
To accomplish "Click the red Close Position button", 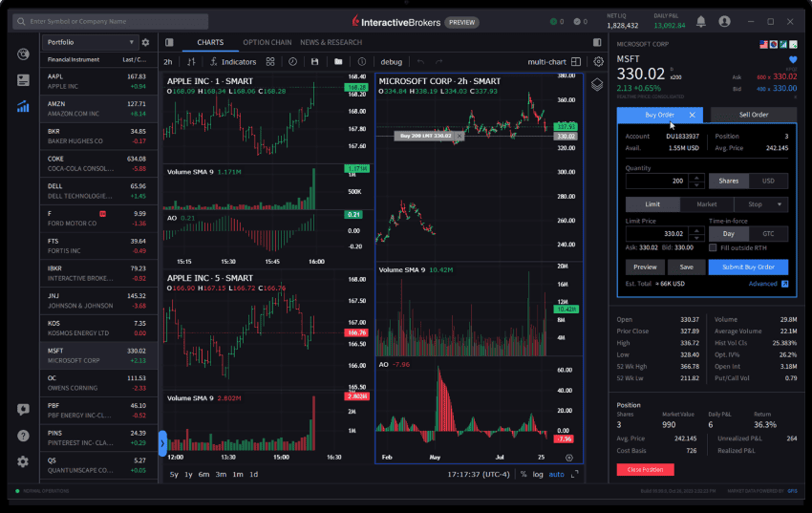I will (645, 469).
